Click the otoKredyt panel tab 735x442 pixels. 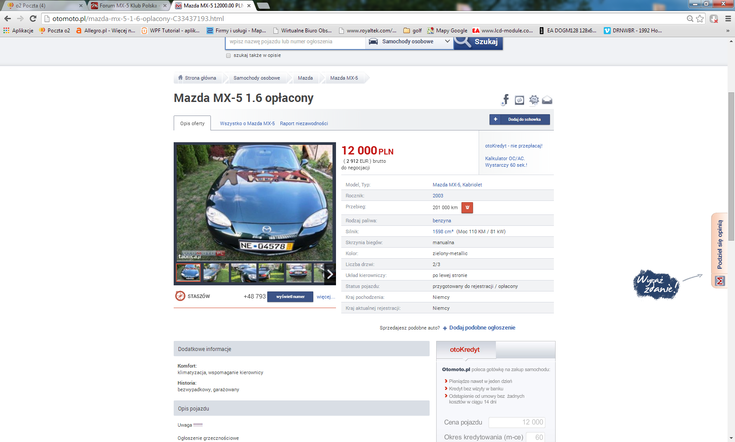(465, 350)
